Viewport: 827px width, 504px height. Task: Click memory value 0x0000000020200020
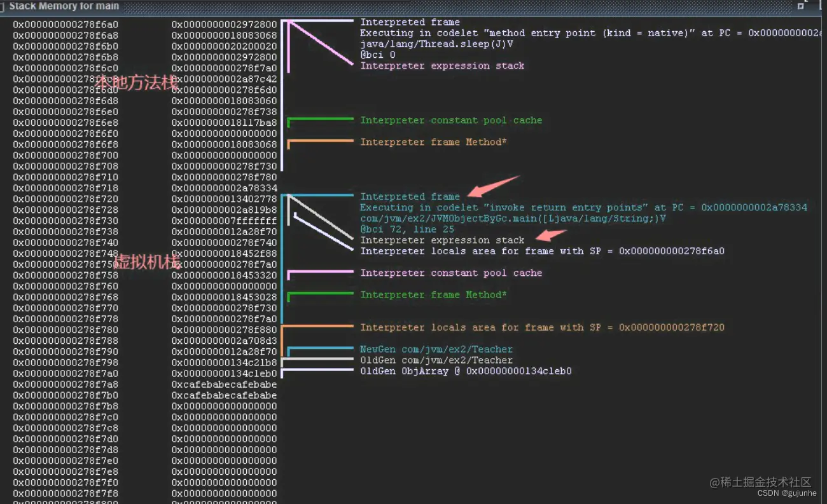pos(225,46)
